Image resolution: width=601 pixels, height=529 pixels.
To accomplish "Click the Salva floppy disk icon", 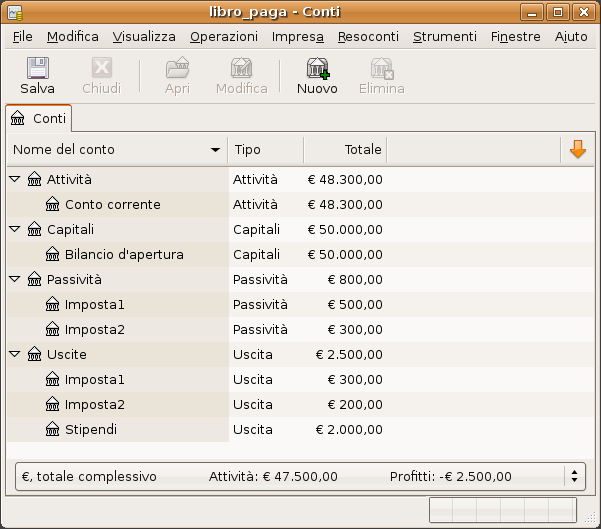I will (x=37, y=68).
